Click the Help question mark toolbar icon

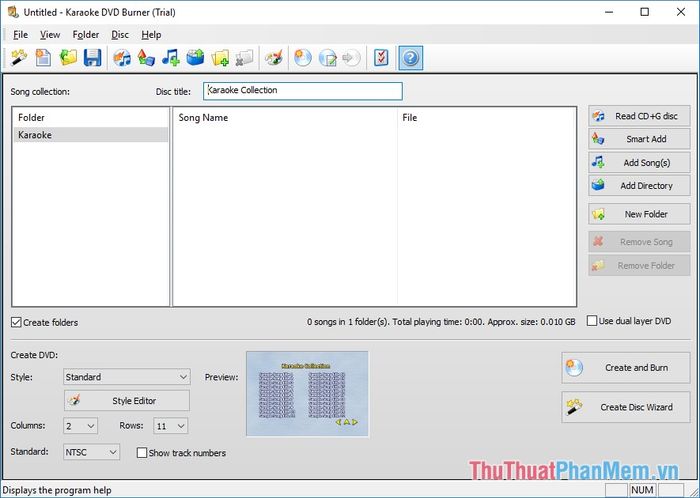coord(410,58)
